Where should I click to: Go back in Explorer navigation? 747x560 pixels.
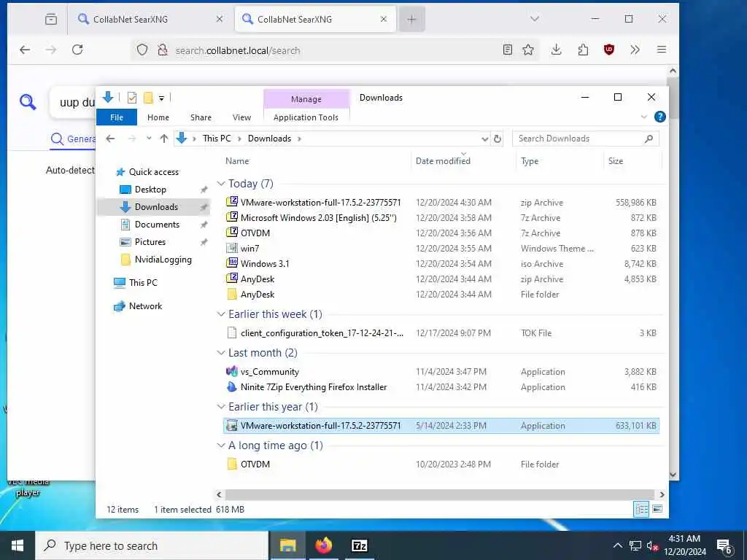[111, 139]
